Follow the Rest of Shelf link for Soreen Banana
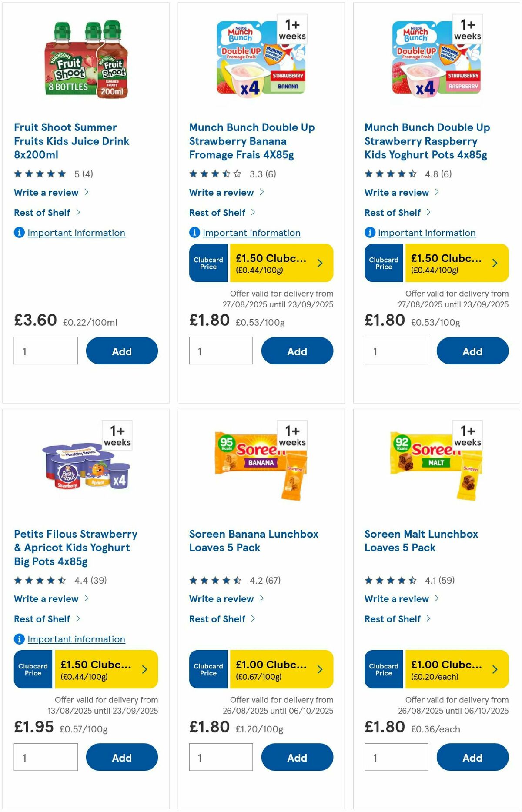This screenshot has height=812, width=522. pyautogui.click(x=218, y=619)
